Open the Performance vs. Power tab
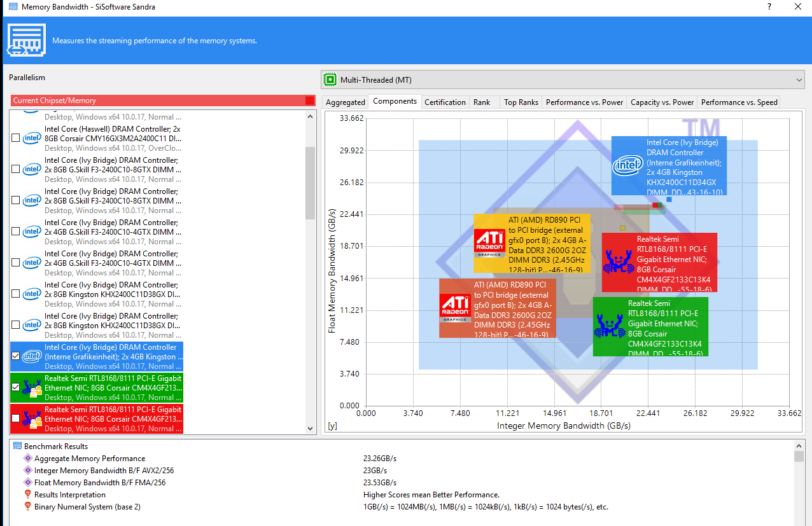 click(x=584, y=102)
